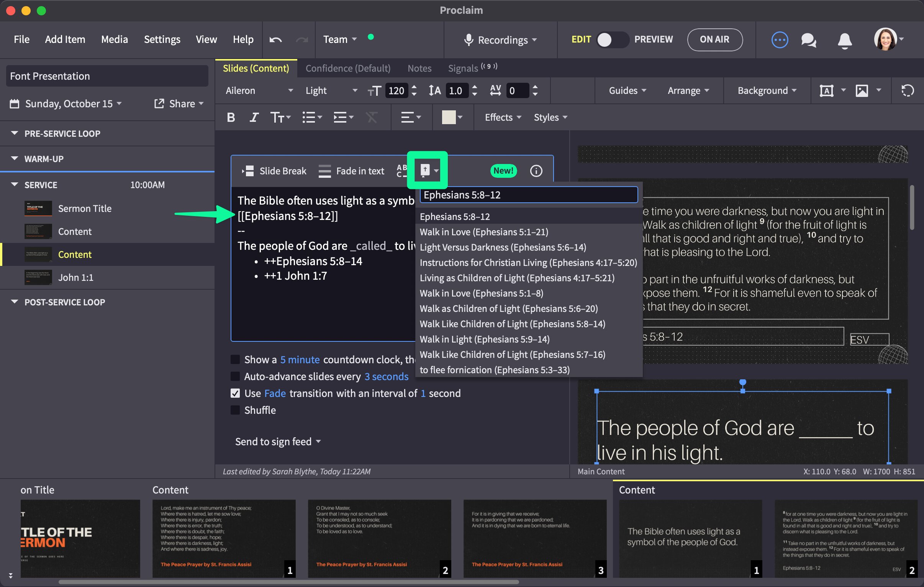The image size is (924, 587).
Task: Enable the Shuffle checkbox
Action: [x=235, y=410]
